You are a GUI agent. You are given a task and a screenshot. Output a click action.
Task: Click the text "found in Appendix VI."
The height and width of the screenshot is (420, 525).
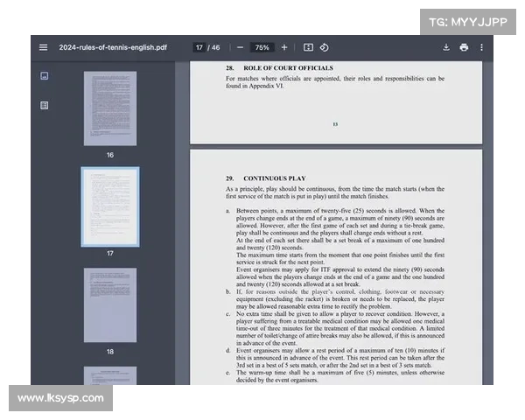(x=255, y=86)
